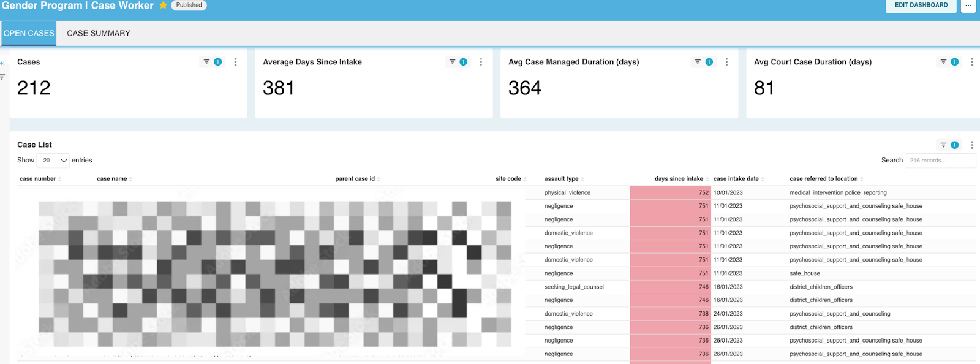Expand the collapsed left filter panel arrow
980x364 pixels.
pos(2,63)
